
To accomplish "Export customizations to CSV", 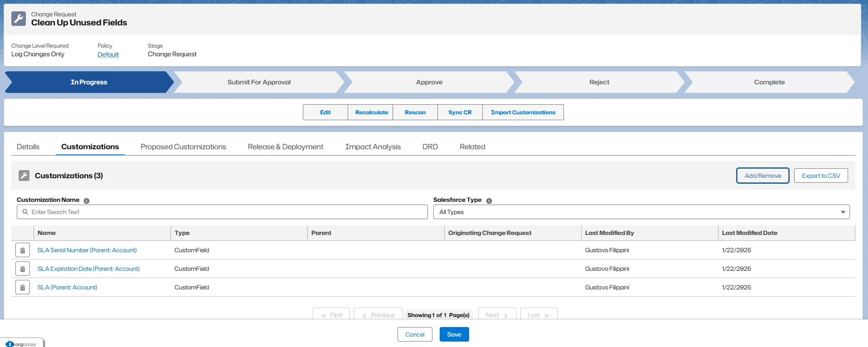I will tap(820, 176).
